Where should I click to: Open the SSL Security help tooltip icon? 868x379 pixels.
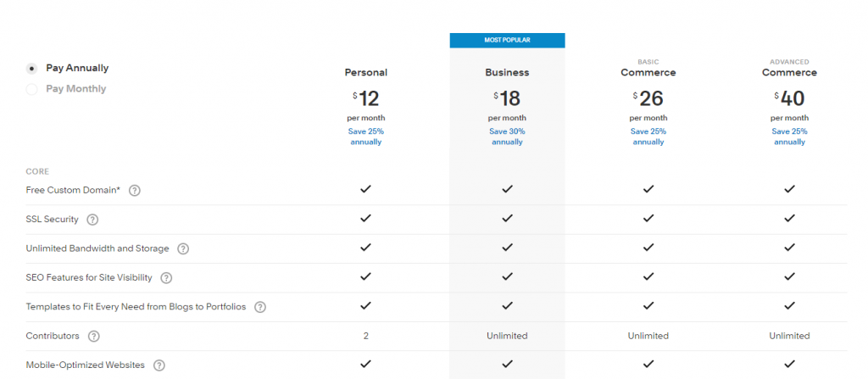(92, 220)
